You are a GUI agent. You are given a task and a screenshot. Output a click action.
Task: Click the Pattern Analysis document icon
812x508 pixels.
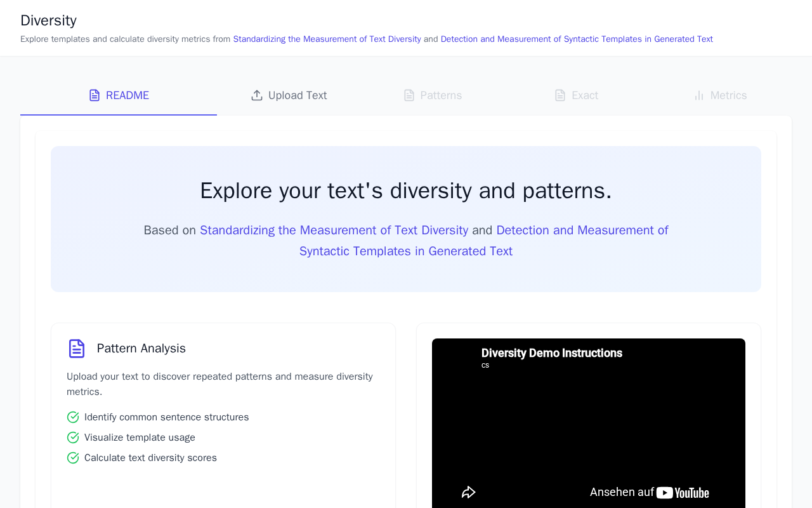tap(77, 349)
